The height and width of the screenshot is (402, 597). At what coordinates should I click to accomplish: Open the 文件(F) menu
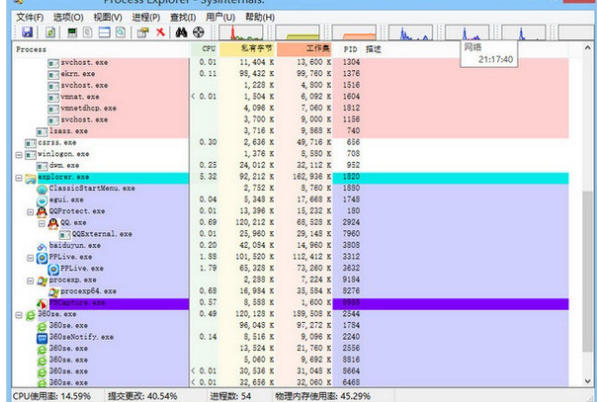(30, 17)
